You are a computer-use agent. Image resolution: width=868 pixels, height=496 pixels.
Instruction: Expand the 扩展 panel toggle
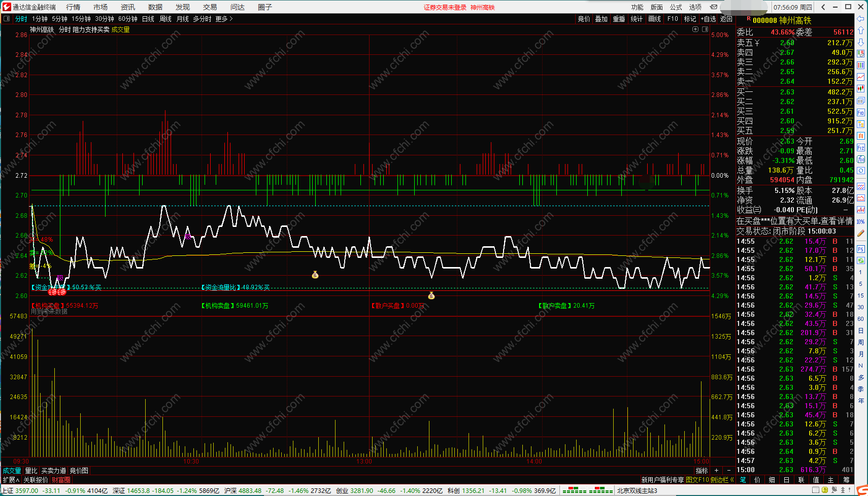(x=11, y=480)
